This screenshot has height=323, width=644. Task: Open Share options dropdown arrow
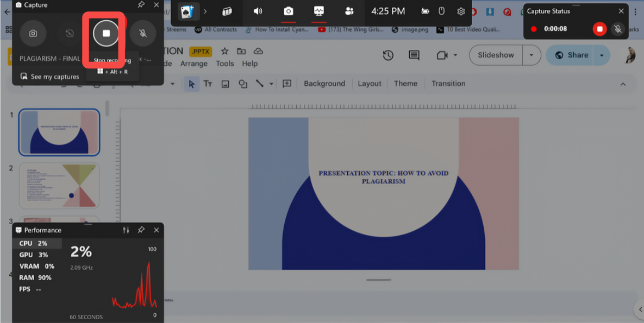click(x=602, y=55)
